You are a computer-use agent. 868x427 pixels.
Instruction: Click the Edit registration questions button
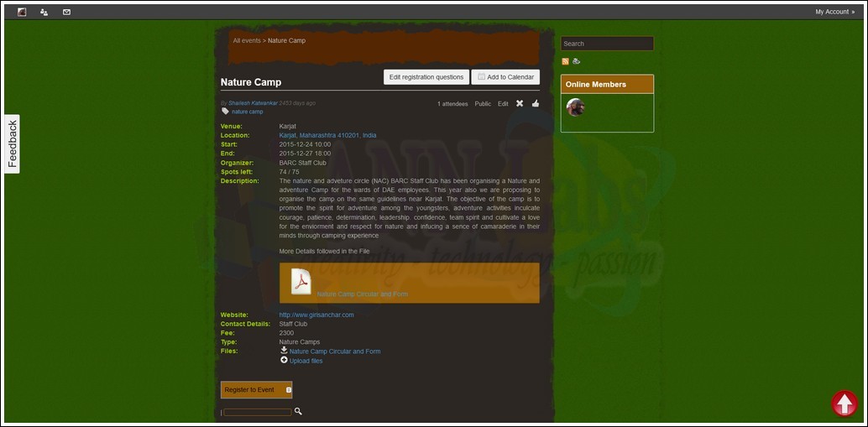[426, 77]
